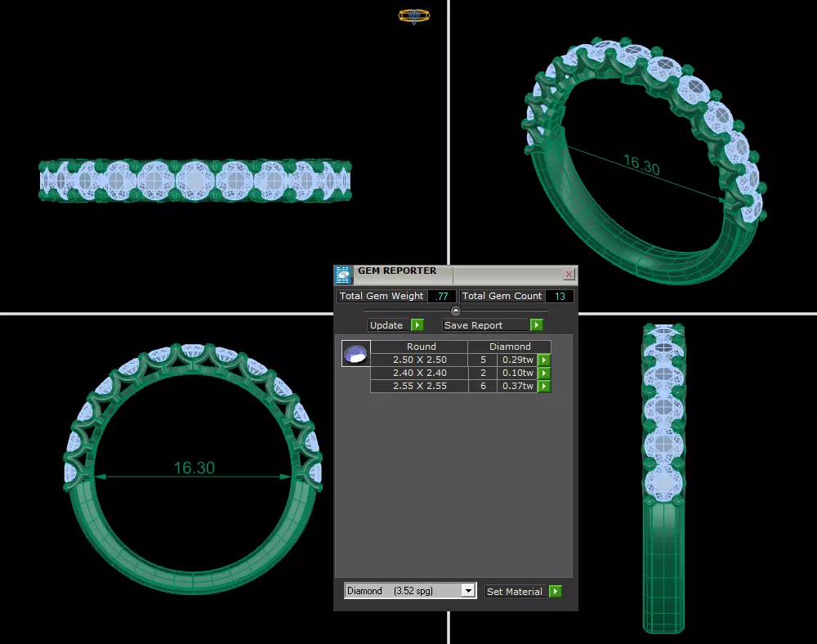This screenshot has height=644, width=817.
Task: Click the Gem Reporter title bar icon
Action: click(343, 275)
